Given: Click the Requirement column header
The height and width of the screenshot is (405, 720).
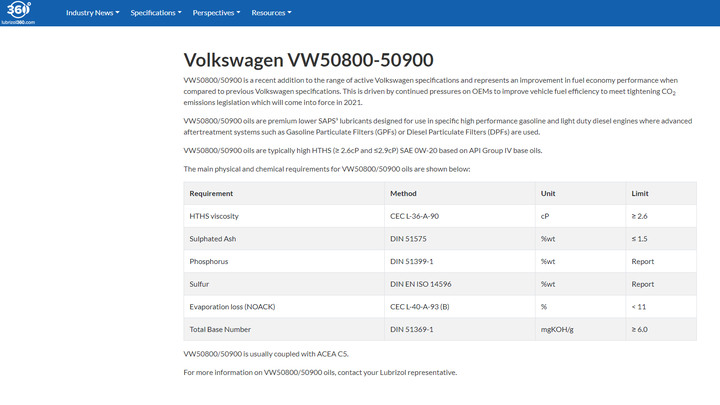Looking at the screenshot, I should pos(284,193).
